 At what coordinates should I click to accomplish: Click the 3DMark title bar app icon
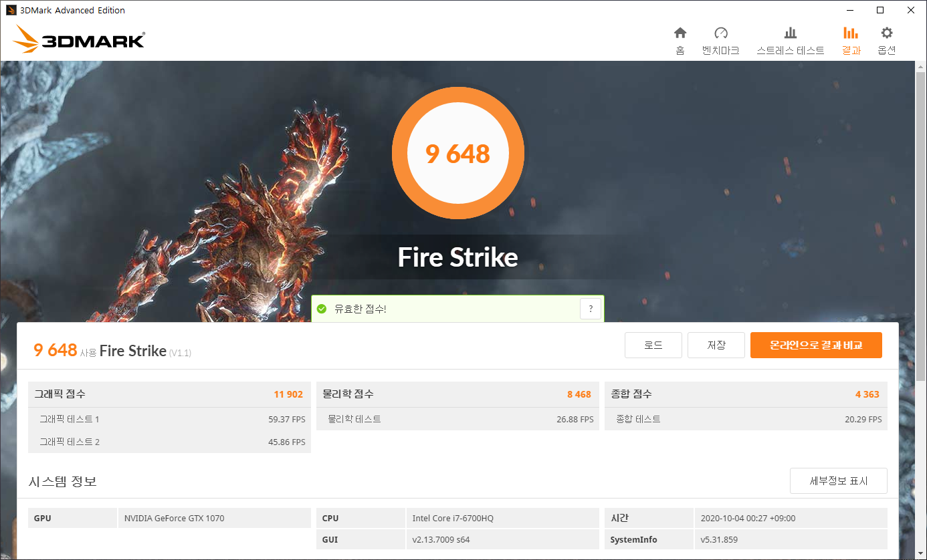click(11, 10)
